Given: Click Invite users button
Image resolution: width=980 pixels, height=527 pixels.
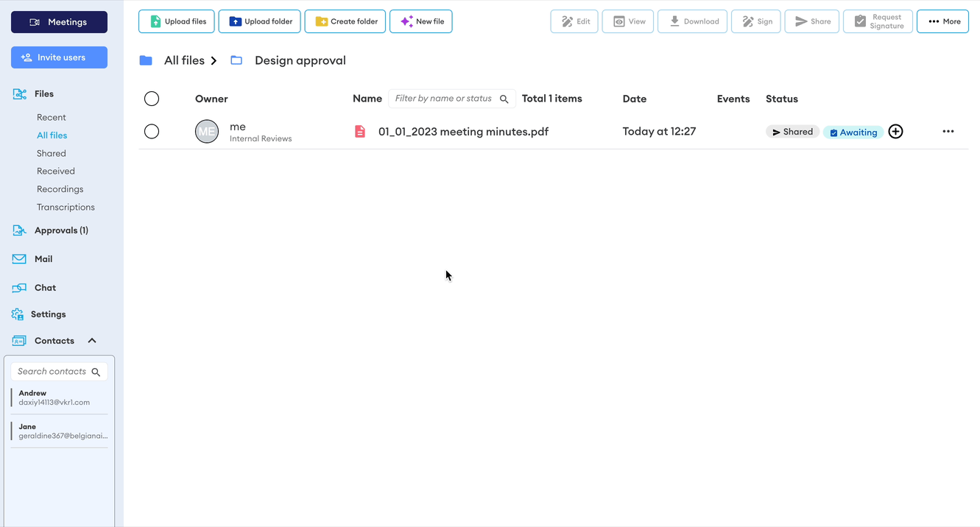Looking at the screenshot, I should [x=59, y=57].
